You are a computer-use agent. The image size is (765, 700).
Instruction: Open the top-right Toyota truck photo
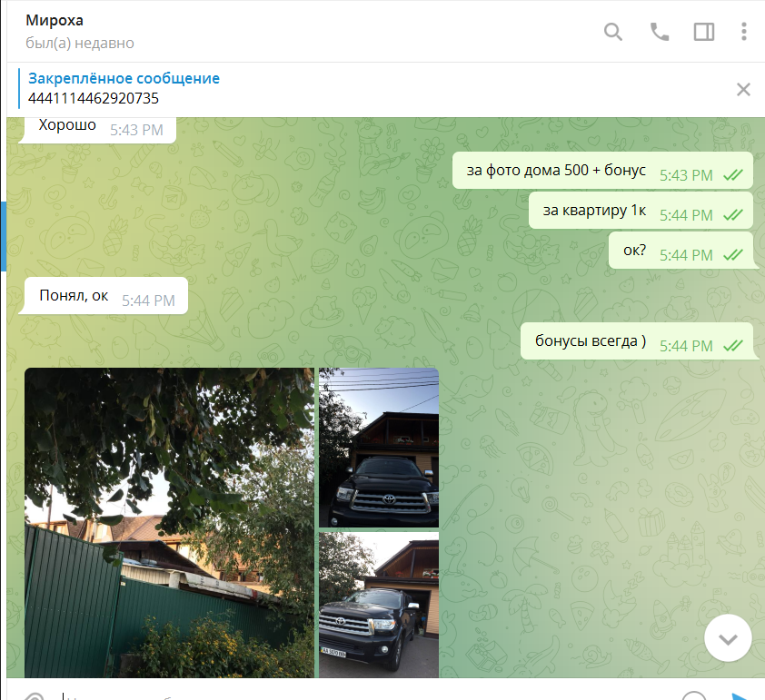coord(379,447)
